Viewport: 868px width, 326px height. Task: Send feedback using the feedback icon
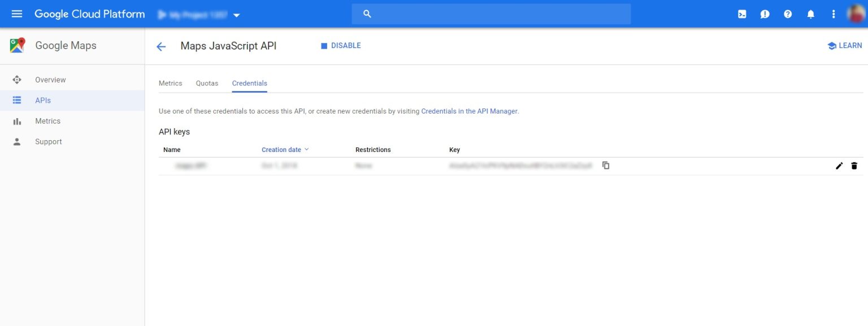[x=765, y=14]
